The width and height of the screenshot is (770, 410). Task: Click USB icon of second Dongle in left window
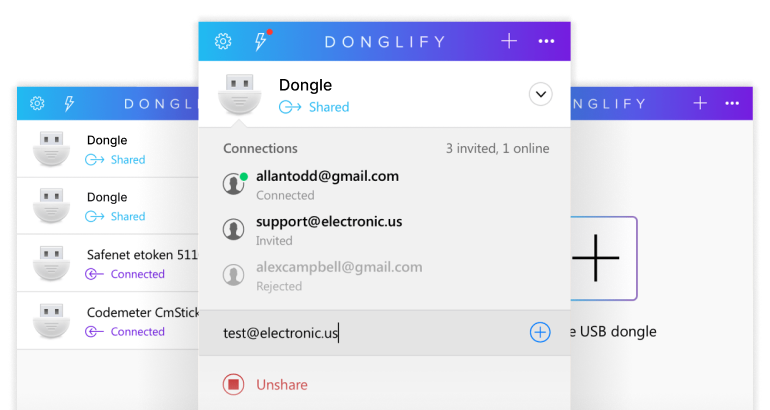[51, 206]
